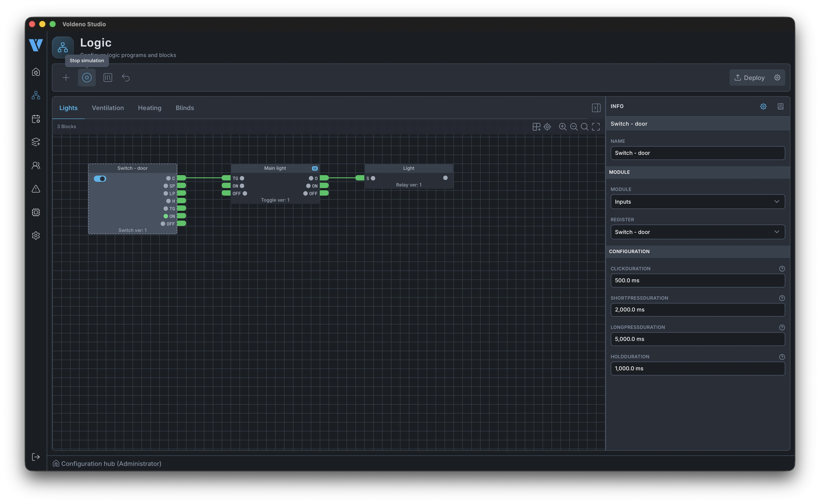Reset zoom with magnifier icon
820x504 pixels.
point(585,127)
